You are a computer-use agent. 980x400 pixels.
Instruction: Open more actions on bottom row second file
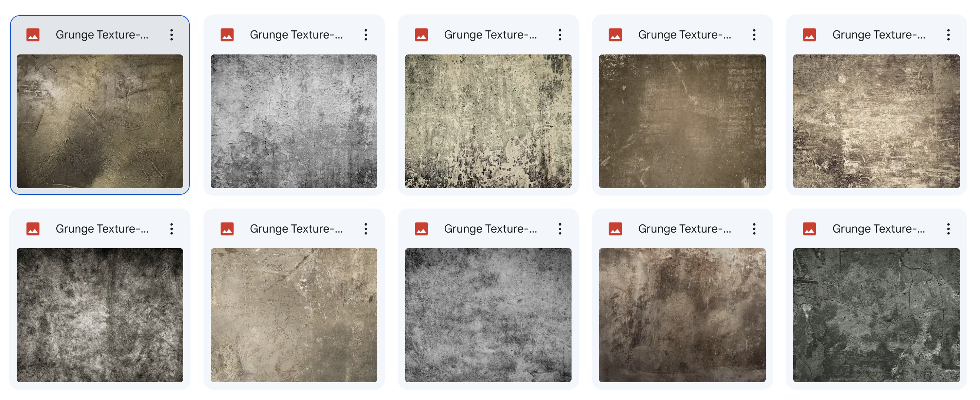(x=365, y=229)
